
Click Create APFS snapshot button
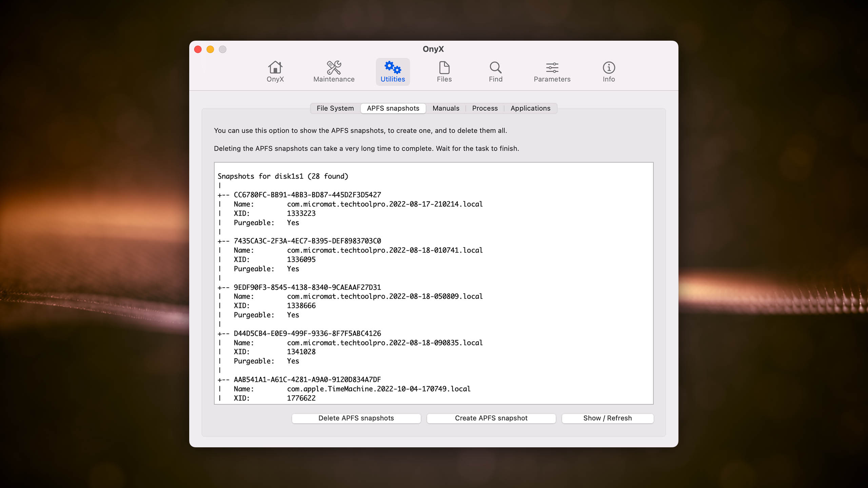(491, 418)
